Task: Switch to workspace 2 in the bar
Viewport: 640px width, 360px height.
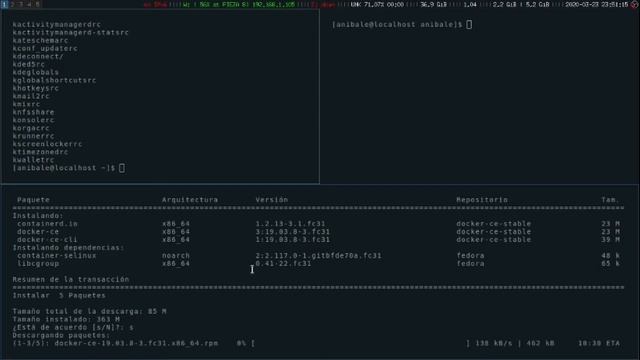Action: [x=13, y=4]
